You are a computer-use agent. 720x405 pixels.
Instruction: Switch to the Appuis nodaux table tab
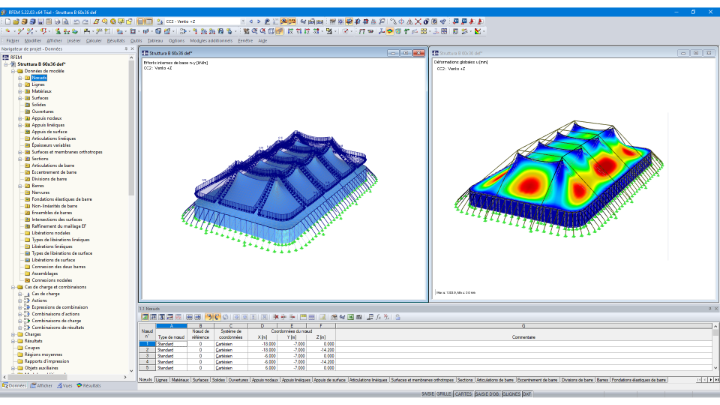coord(265,380)
